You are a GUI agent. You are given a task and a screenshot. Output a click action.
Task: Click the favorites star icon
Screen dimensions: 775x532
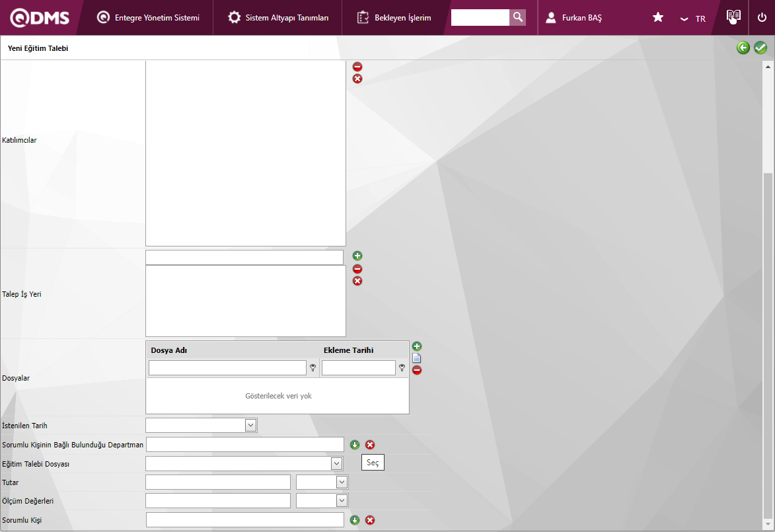(658, 18)
